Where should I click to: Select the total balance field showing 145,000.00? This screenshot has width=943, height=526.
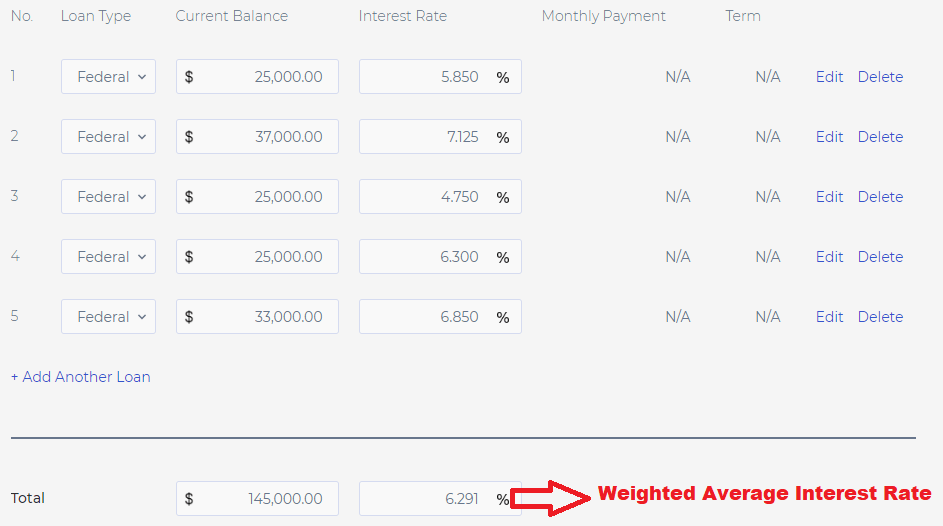[x=257, y=498]
